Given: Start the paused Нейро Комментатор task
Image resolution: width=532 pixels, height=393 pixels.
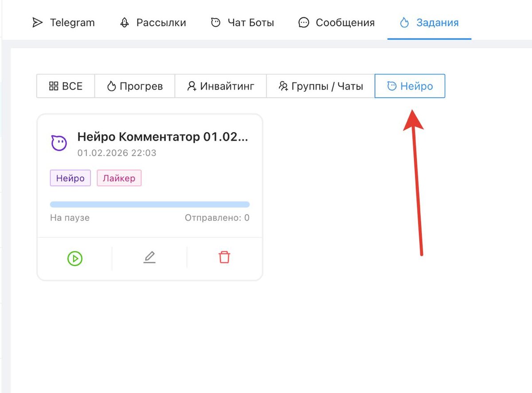Looking at the screenshot, I should [x=75, y=258].
